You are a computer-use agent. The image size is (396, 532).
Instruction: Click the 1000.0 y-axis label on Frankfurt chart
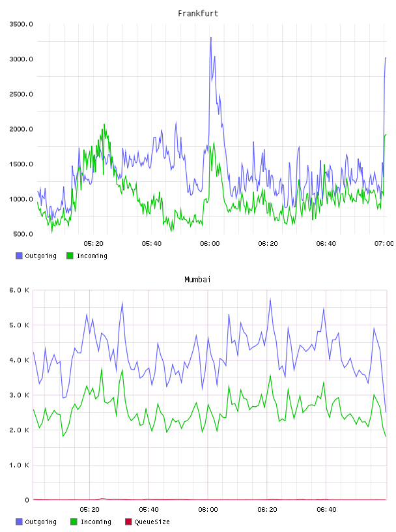(21, 199)
